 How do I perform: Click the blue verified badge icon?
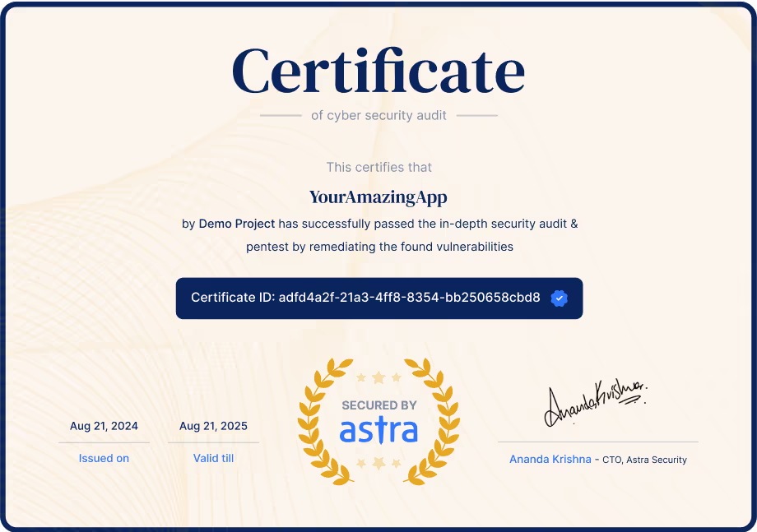(559, 298)
